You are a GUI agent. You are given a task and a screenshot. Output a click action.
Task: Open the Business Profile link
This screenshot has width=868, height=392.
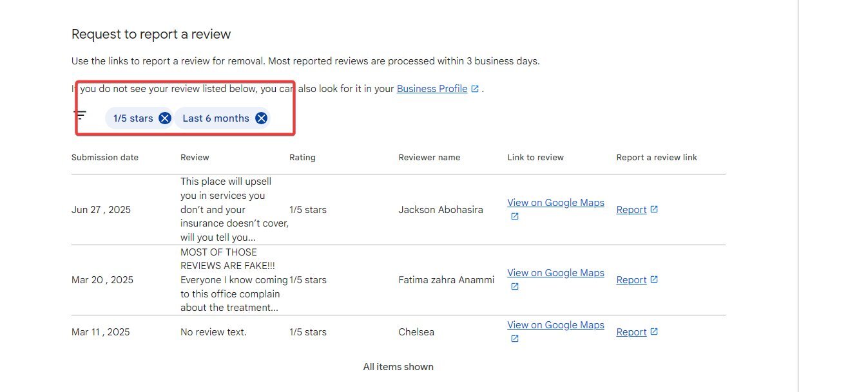click(x=432, y=89)
